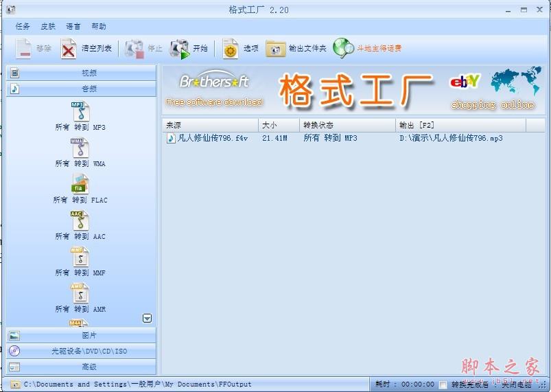
Task: Click the 所有 转到 WMA label
Action: tap(80, 164)
